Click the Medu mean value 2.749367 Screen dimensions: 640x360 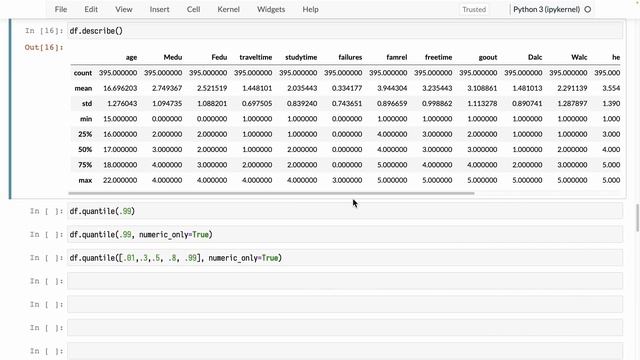[167, 88]
